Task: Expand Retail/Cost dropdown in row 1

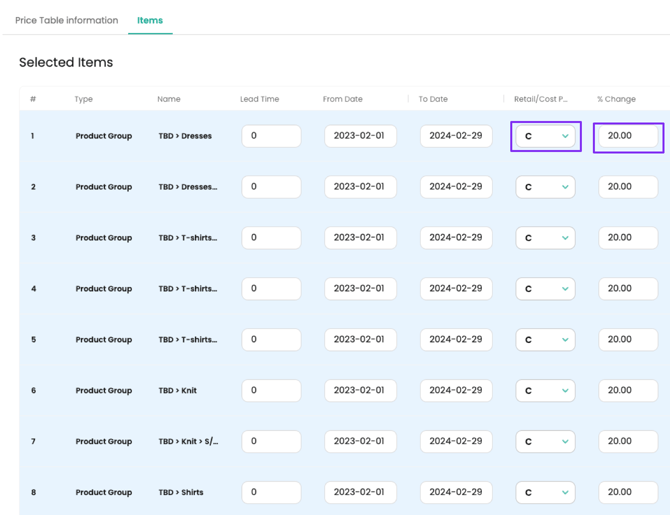Action: tap(545, 136)
